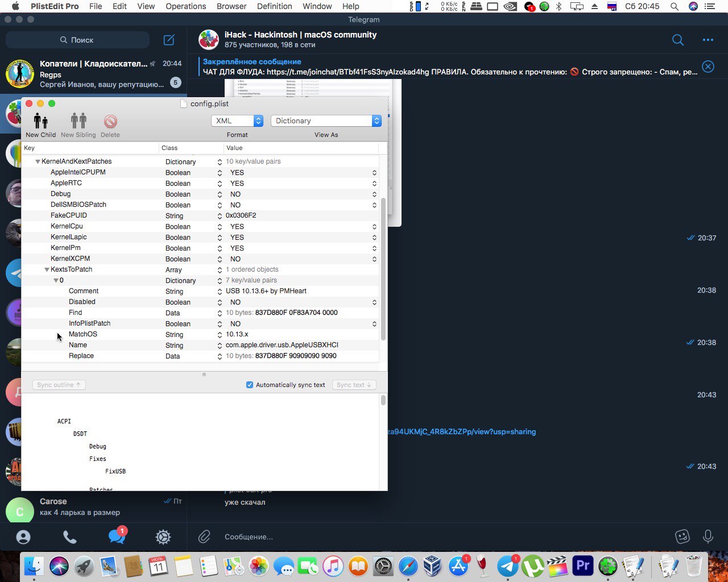Open the Trash in the Dock
This screenshot has height=582, width=728.
click(x=694, y=566)
